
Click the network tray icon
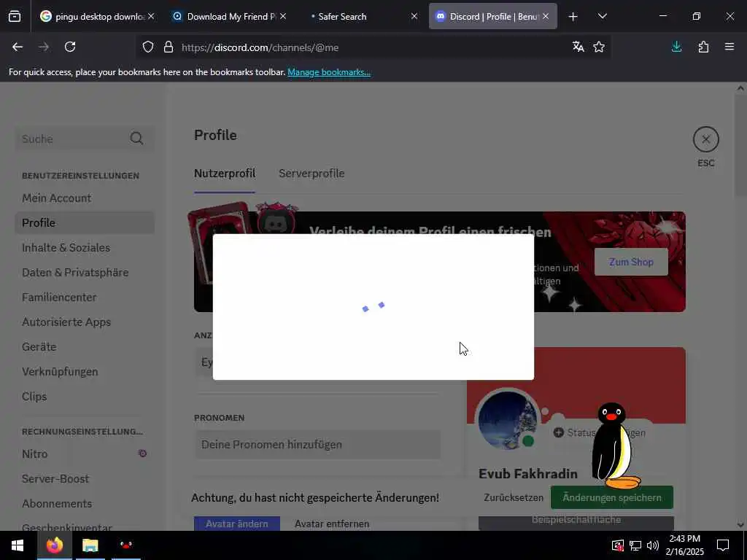tap(635, 545)
